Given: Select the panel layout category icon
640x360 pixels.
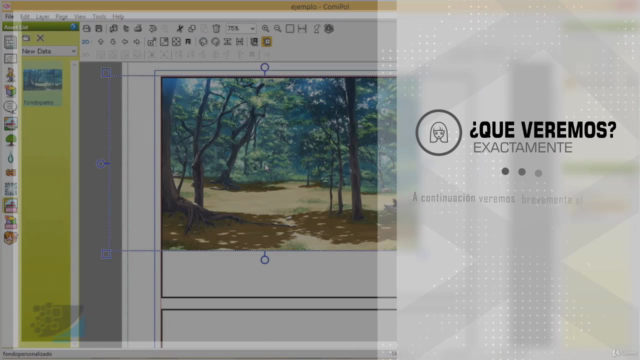Looking at the screenshot, I should [x=10, y=42].
